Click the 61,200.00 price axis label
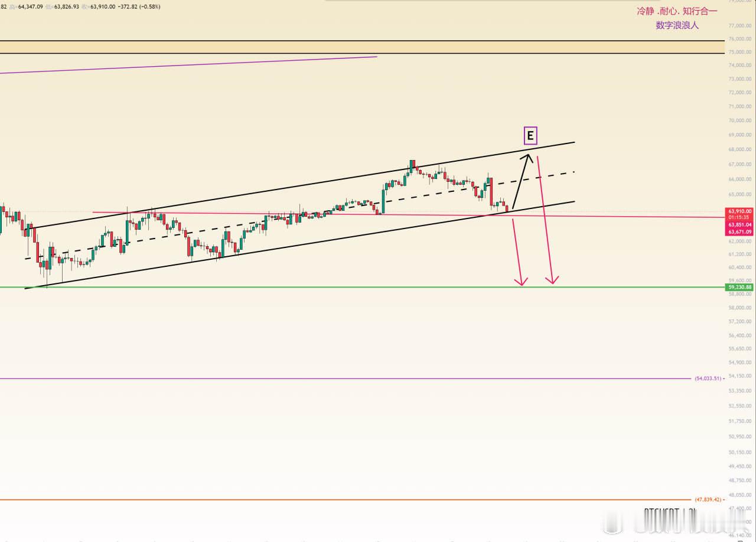Image resolution: width=756 pixels, height=542 pixels. pos(741,254)
